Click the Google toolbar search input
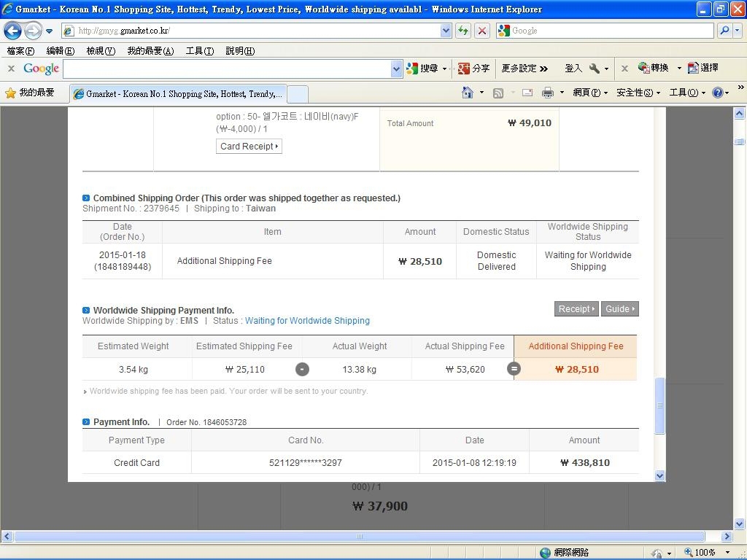This screenshot has height=560, width=747. [x=227, y=69]
